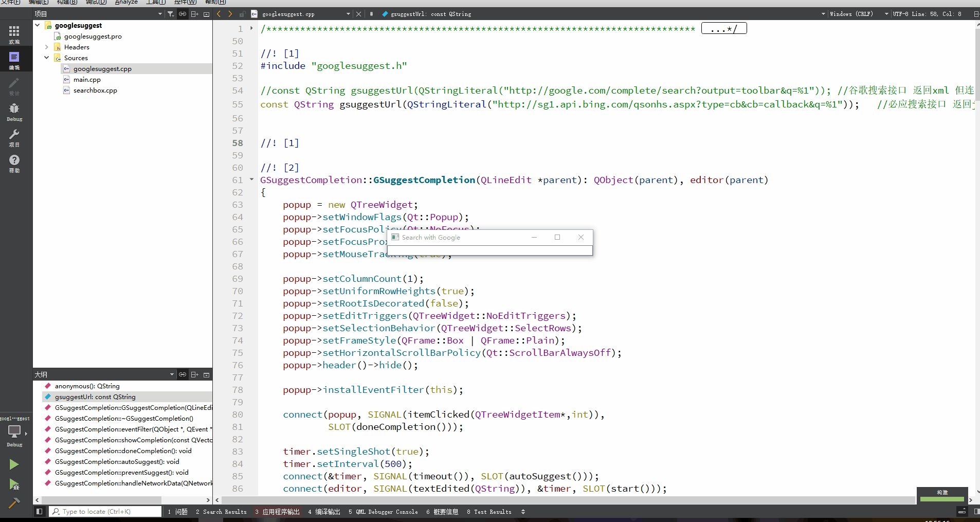Fold the constructor at line 61

251,179
